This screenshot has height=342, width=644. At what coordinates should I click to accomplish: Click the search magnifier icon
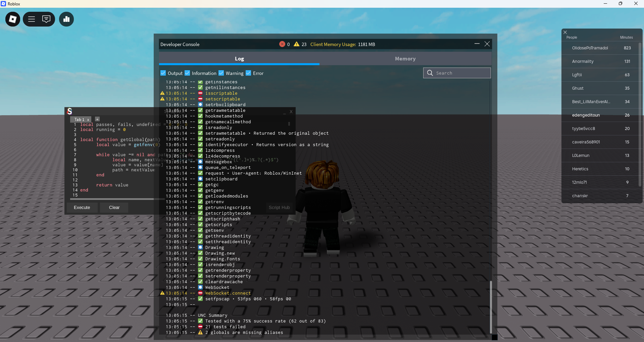pyautogui.click(x=430, y=73)
